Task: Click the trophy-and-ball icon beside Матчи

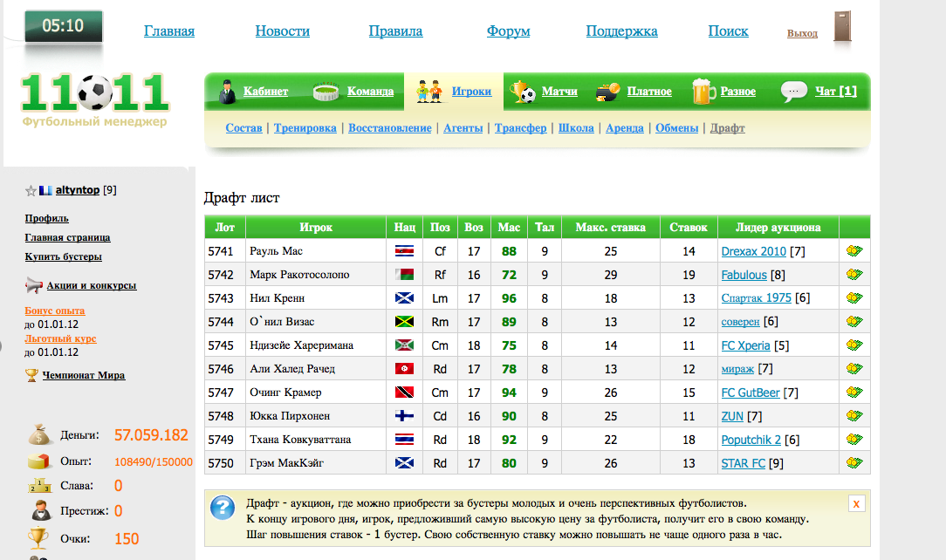Action: 523,92
